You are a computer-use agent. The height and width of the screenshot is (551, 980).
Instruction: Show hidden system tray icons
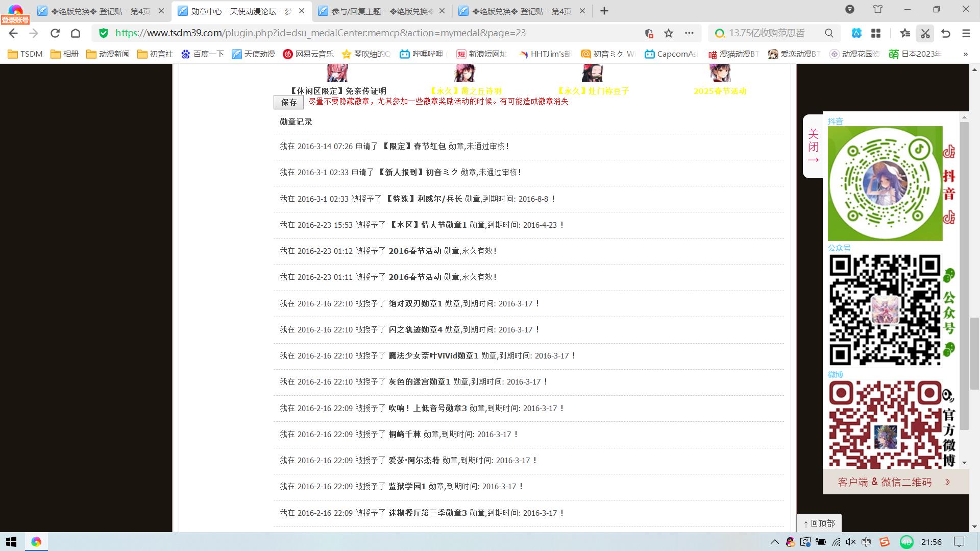click(774, 542)
